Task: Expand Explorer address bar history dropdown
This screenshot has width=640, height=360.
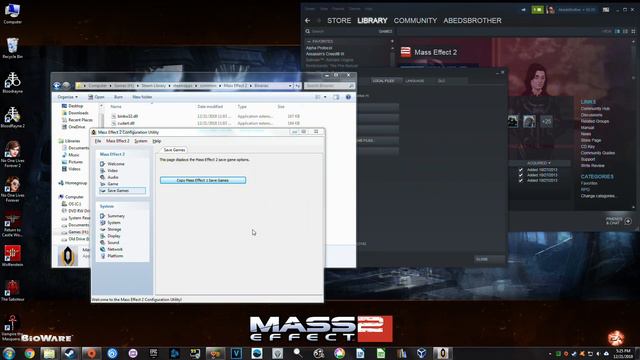Action: [290, 86]
